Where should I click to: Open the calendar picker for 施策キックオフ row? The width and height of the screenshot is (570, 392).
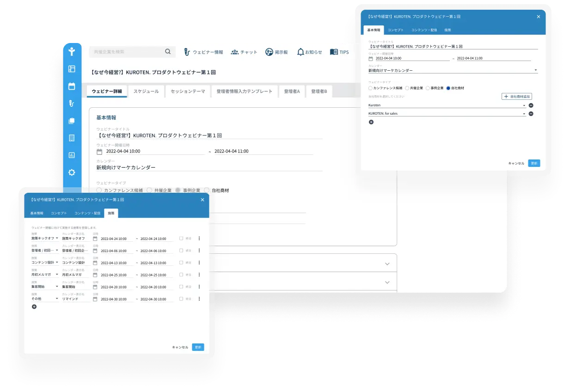tap(95, 239)
